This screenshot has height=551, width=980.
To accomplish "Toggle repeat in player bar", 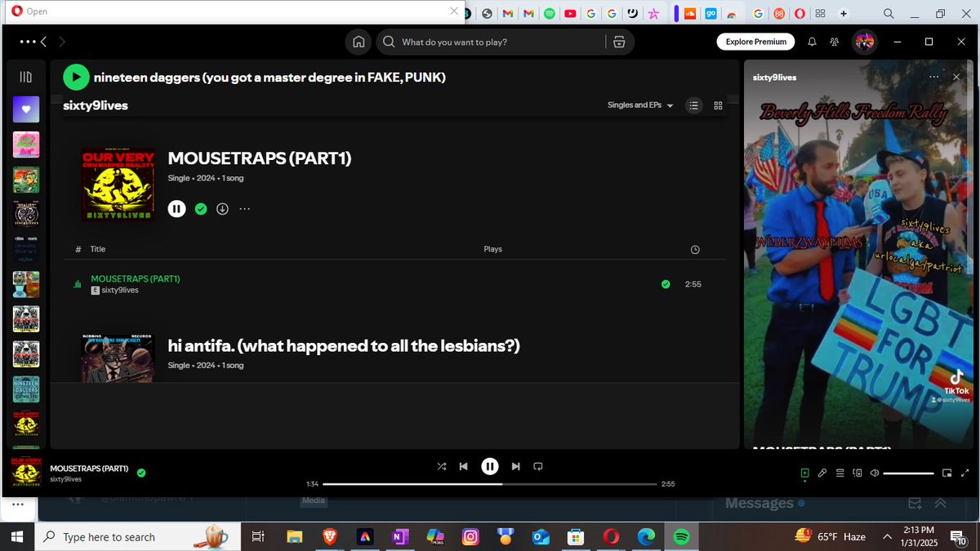I will tap(537, 466).
